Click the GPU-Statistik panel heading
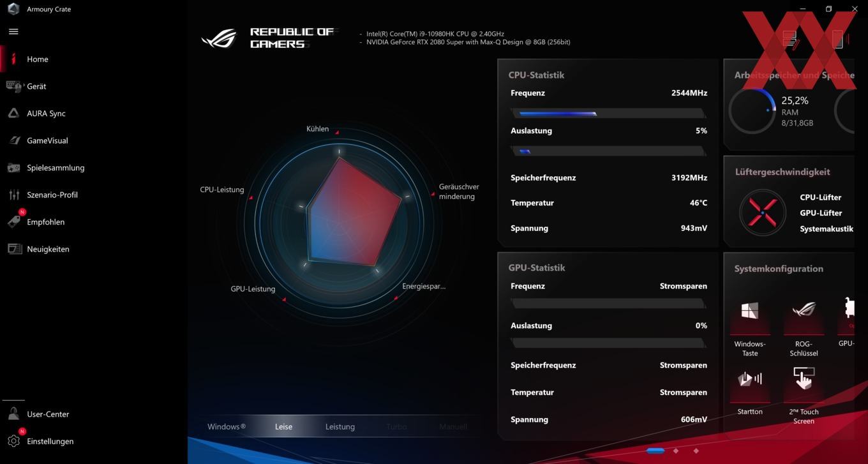Image resolution: width=868 pixels, height=464 pixels. 537,267
